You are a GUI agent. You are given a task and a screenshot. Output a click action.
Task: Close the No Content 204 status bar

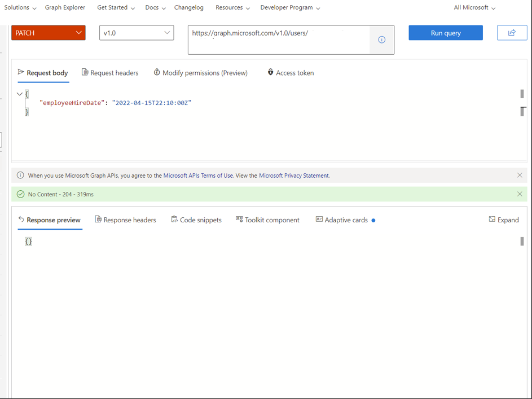tap(520, 194)
